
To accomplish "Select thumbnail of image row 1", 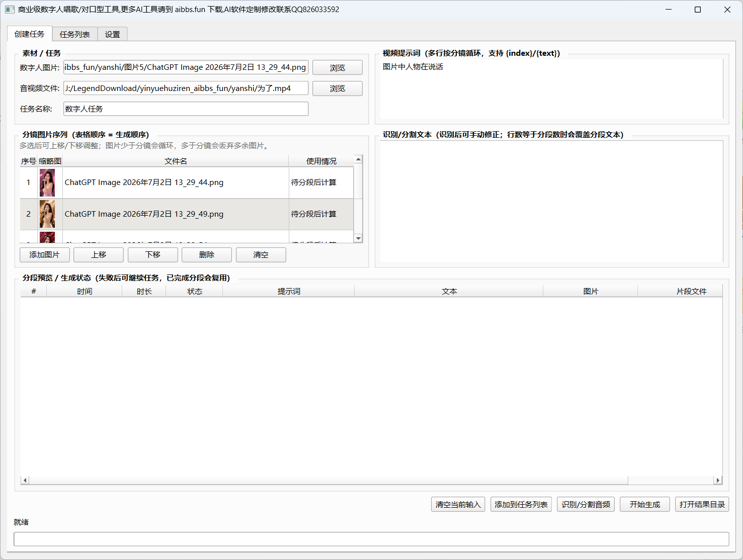I will pos(47,182).
